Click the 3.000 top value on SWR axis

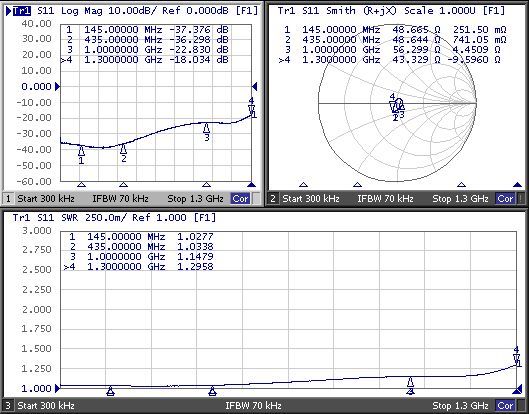36,231
